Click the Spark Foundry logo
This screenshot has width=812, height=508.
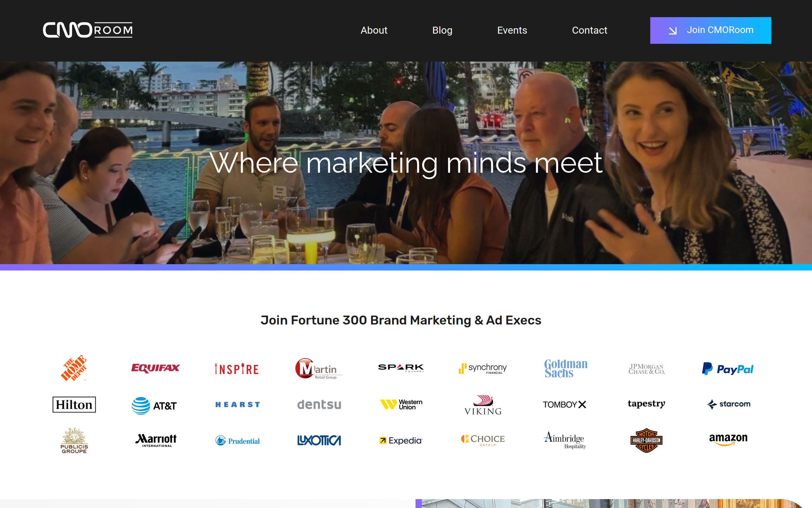tap(401, 368)
